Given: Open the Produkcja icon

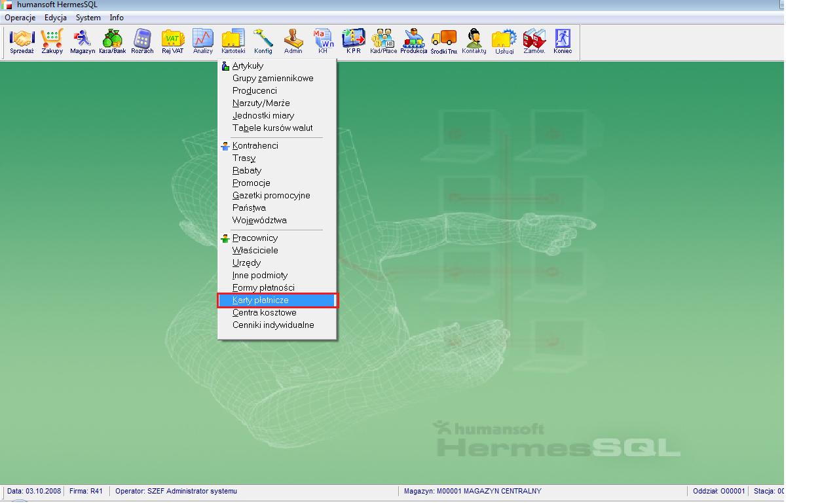Looking at the screenshot, I should tap(414, 41).
